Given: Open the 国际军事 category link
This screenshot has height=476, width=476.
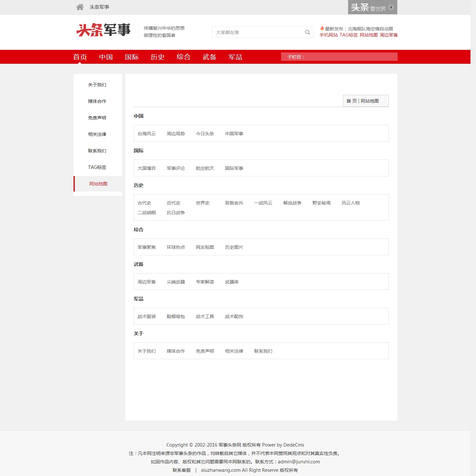Looking at the screenshot, I should [x=234, y=168].
